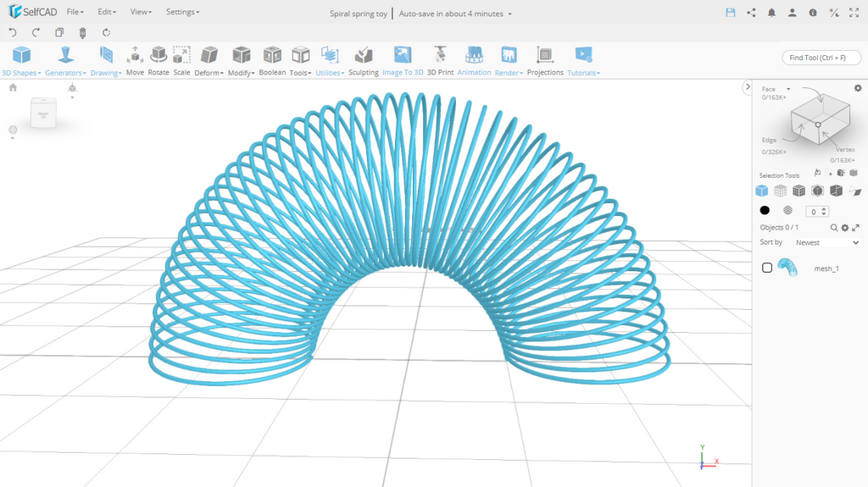Click the Find Tool search button

pos(821,58)
